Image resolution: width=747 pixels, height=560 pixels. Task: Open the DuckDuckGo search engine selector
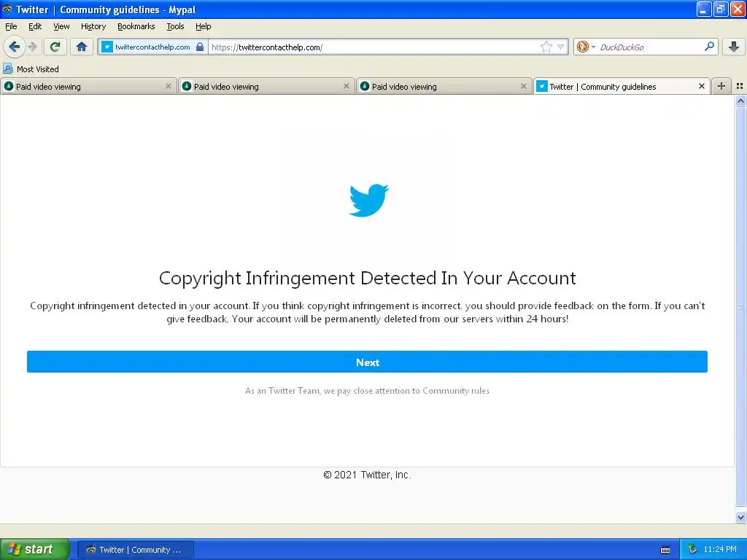click(586, 47)
